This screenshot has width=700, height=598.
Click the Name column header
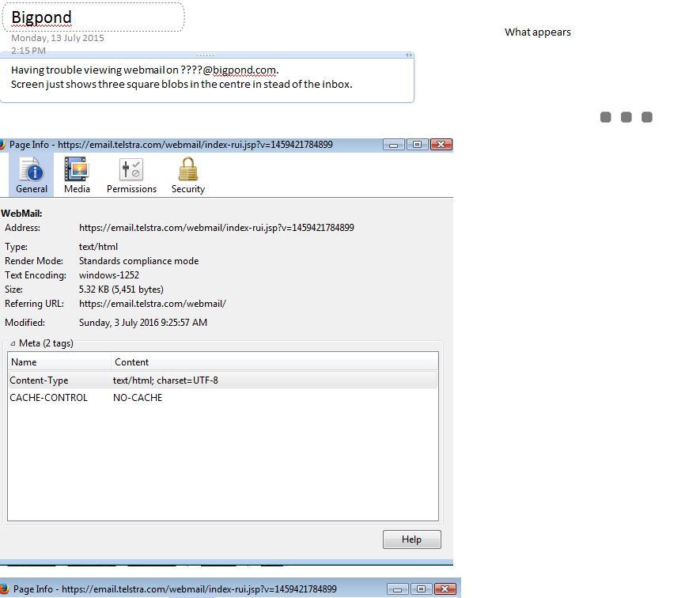tap(59, 362)
